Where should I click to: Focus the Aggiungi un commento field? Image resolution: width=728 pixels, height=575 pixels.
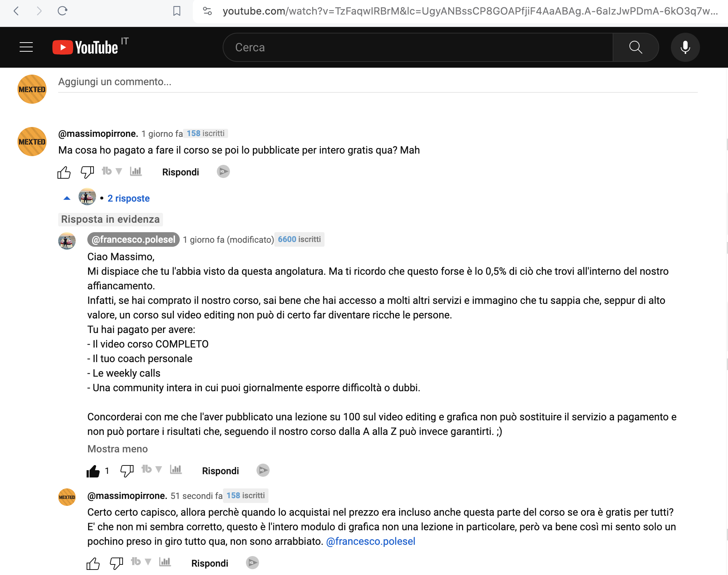378,82
